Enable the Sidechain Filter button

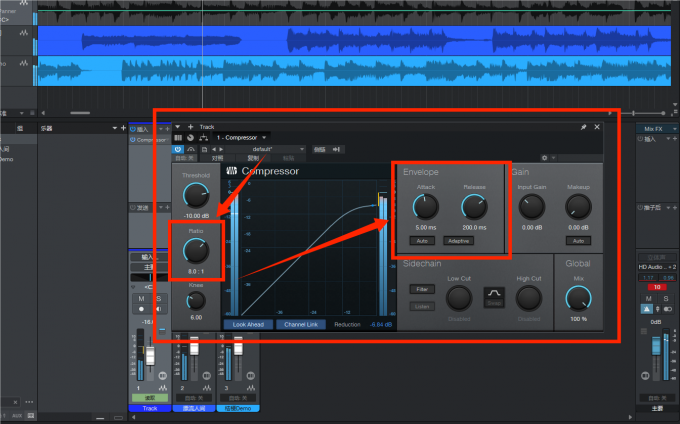[418, 289]
